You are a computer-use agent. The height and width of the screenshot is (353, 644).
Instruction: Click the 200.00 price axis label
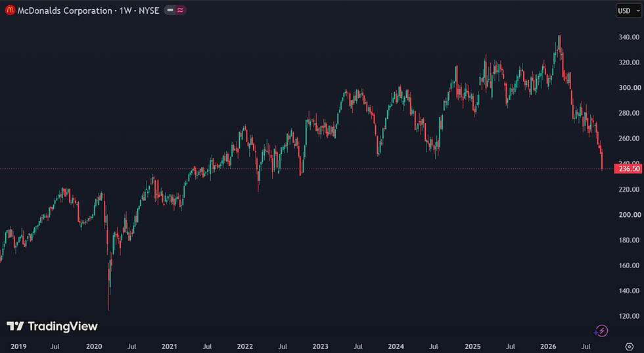[630, 215]
